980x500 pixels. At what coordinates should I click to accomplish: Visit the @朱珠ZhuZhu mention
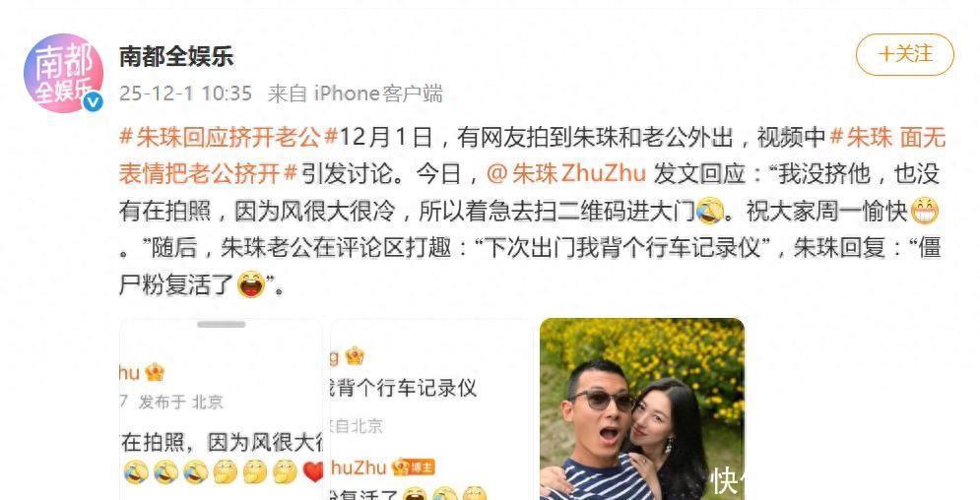(x=565, y=173)
